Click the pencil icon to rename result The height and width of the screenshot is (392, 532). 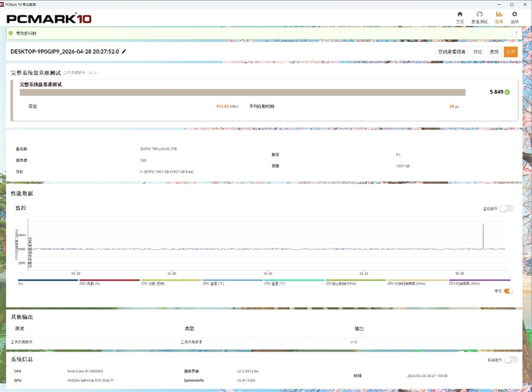point(124,51)
